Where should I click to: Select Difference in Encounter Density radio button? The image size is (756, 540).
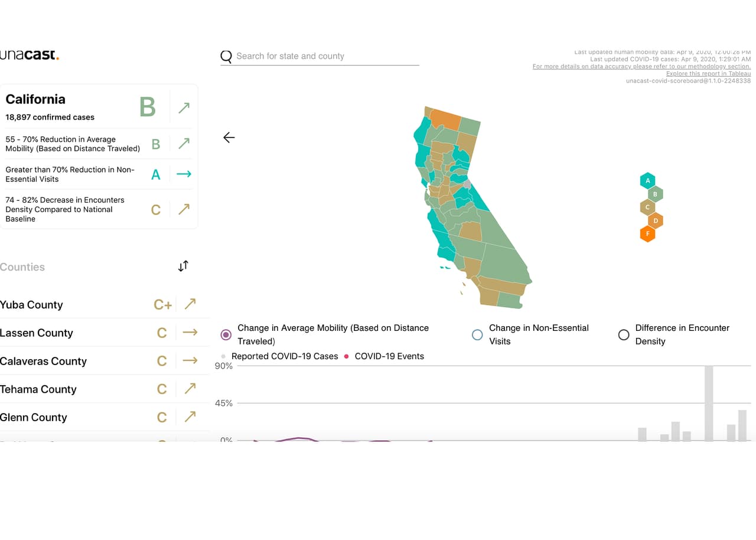pos(623,334)
